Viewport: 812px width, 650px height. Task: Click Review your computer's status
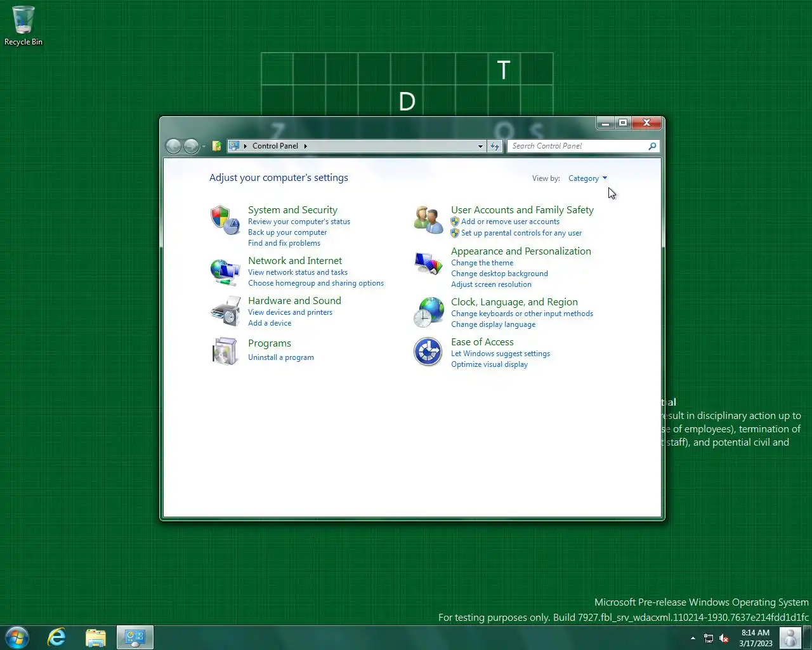[x=299, y=222]
